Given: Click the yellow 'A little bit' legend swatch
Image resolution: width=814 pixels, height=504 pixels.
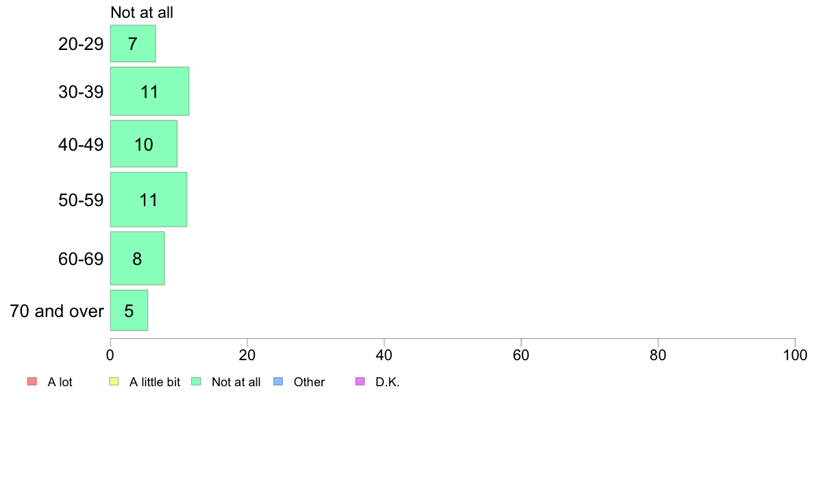Looking at the screenshot, I should click(x=114, y=381).
